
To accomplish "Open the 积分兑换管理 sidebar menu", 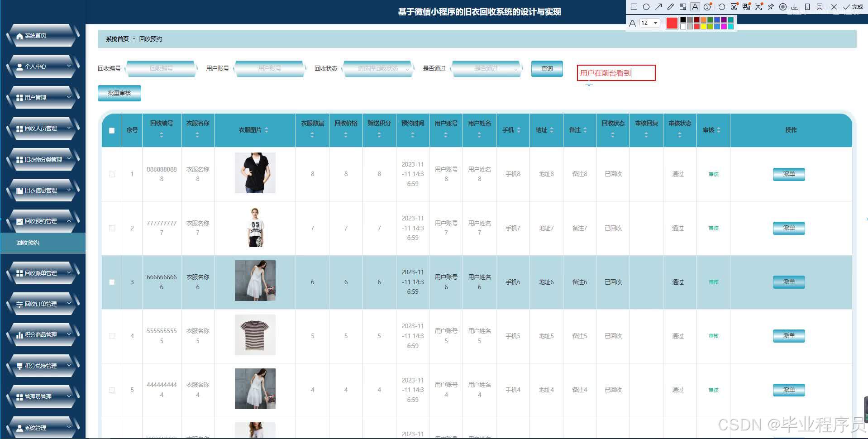I will [x=43, y=366].
